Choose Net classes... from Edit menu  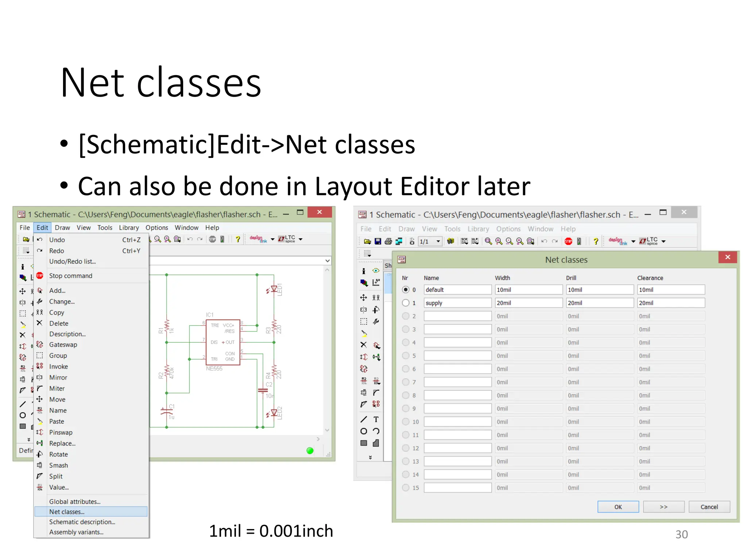[x=91, y=512]
